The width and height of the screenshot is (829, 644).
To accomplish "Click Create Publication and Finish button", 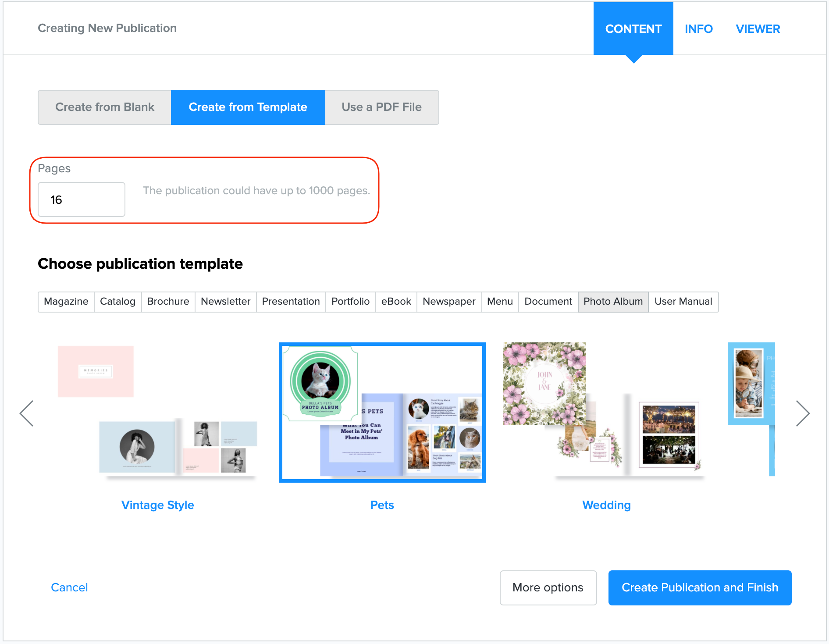I will (700, 587).
